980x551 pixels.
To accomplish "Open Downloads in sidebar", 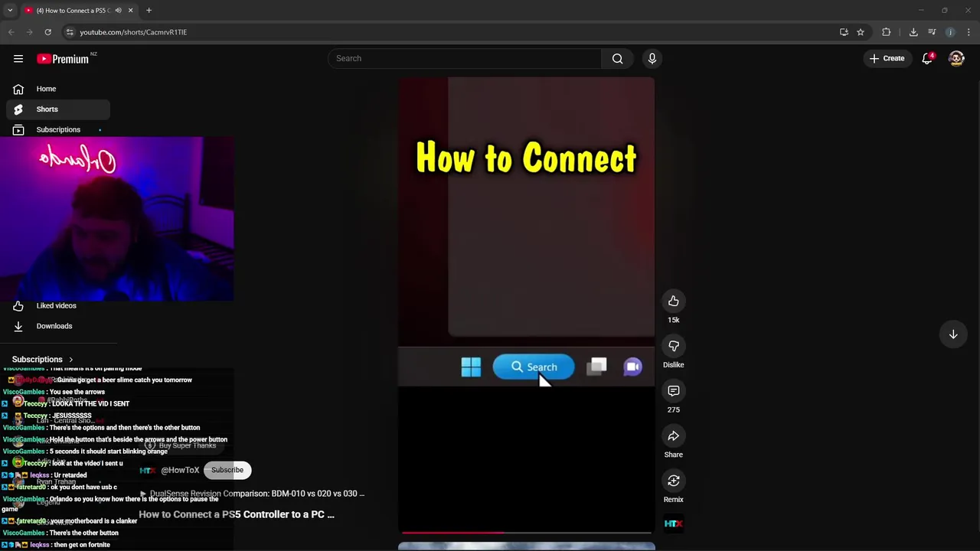I will [x=58, y=326].
